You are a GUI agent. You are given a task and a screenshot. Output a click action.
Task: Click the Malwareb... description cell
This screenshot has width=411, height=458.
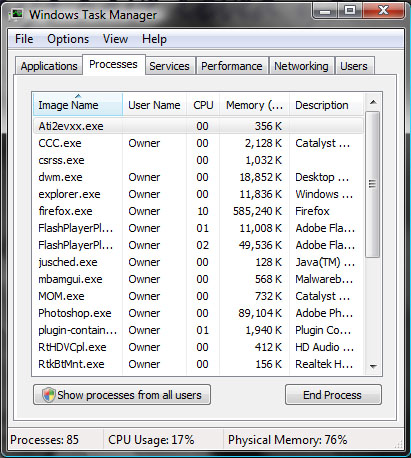pyautogui.click(x=324, y=279)
